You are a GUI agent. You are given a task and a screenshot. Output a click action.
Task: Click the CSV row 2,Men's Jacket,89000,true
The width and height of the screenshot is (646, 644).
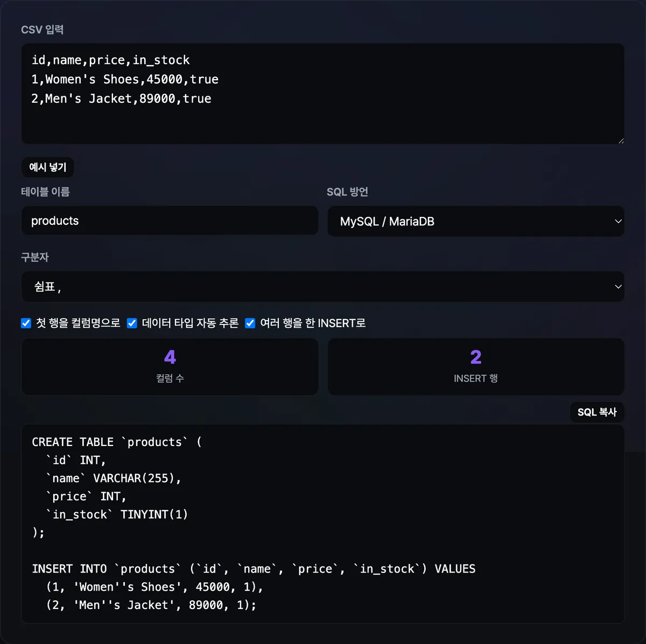click(121, 99)
